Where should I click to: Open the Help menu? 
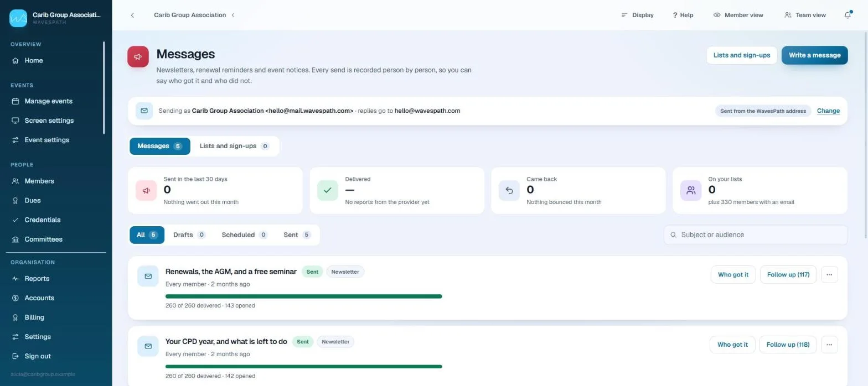pyautogui.click(x=683, y=15)
